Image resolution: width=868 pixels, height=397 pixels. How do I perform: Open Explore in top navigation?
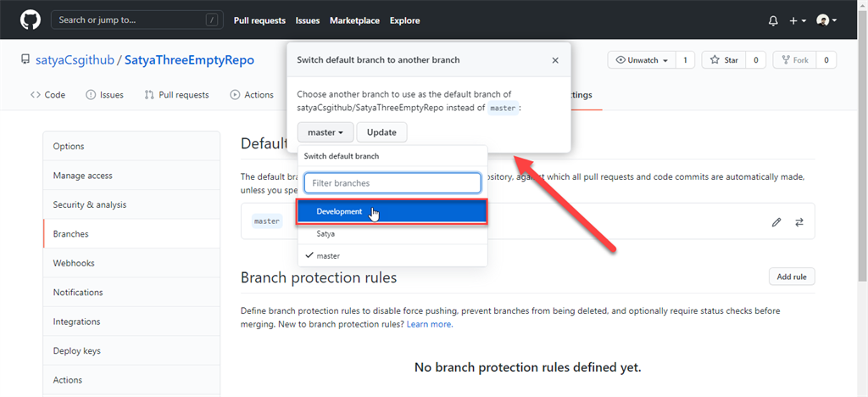click(x=404, y=20)
